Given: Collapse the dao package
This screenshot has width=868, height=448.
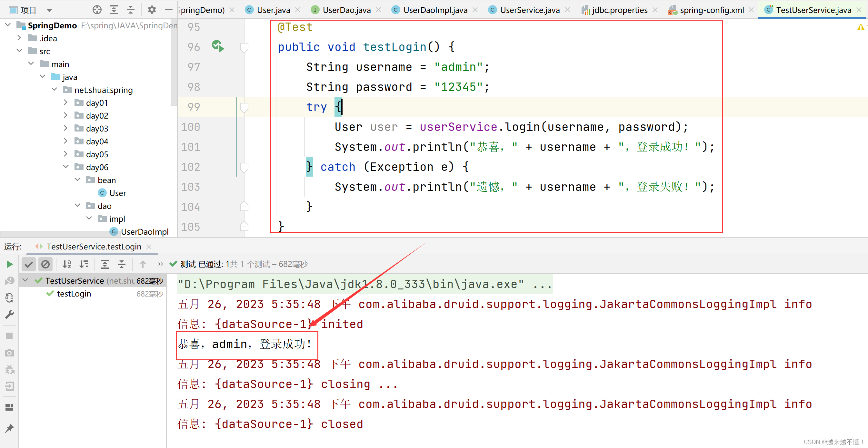Looking at the screenshot, I should coord(77,205).
